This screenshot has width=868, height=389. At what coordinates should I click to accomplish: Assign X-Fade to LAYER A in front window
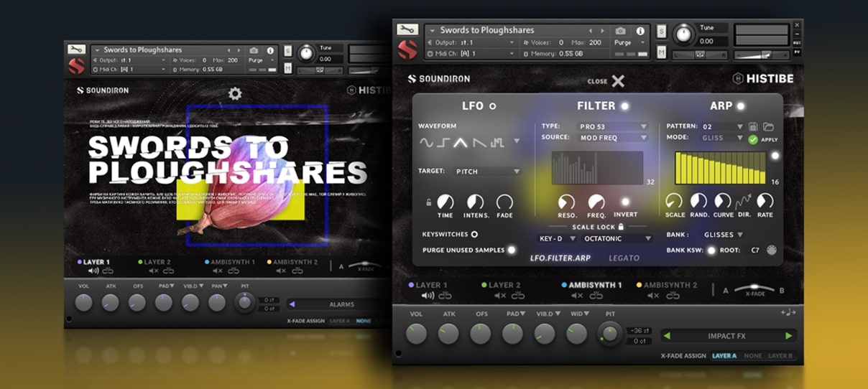(x=724, y=355)
